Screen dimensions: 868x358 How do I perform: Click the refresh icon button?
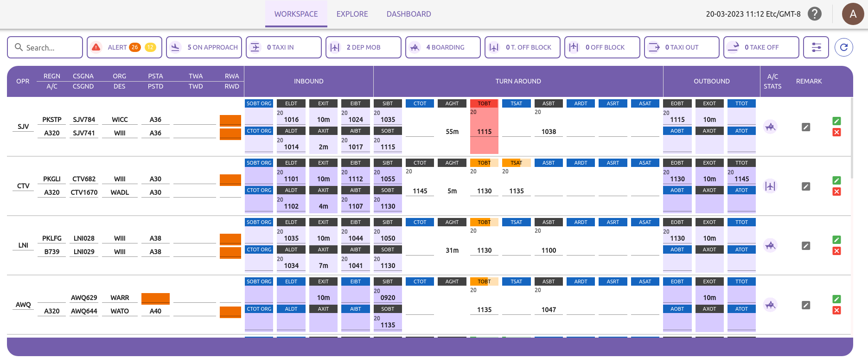pos(843,47)
